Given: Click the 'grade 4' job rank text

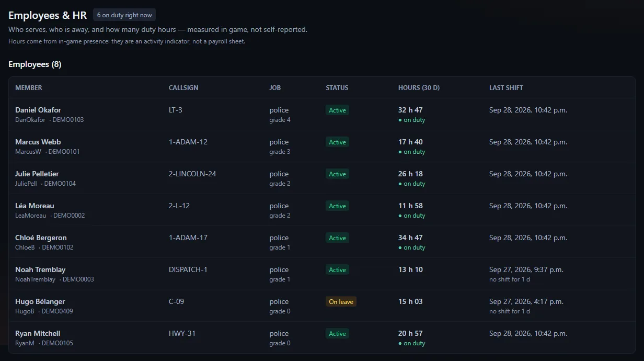Looking at the screenshot, I should click(280, 120).
